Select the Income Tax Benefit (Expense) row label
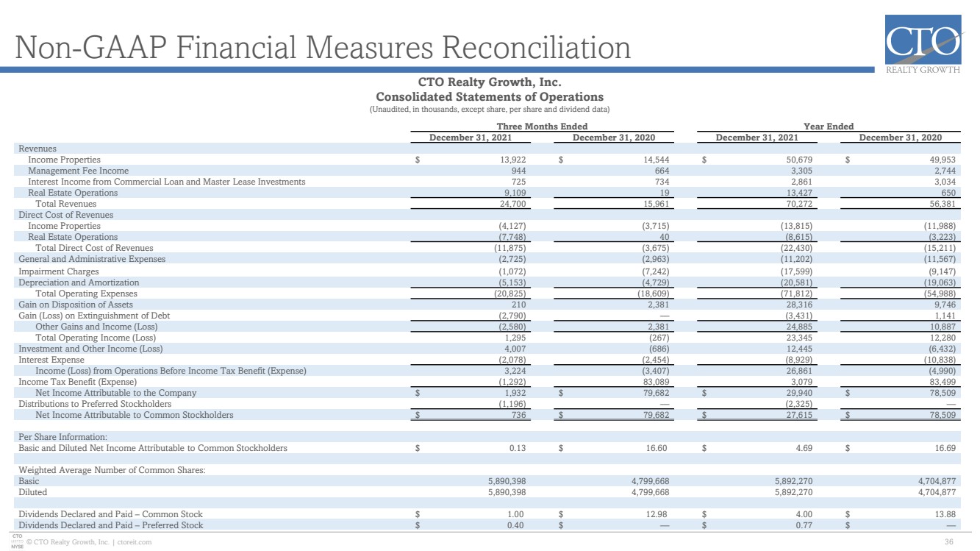This screenshot has height=551, width=980. 77,382
